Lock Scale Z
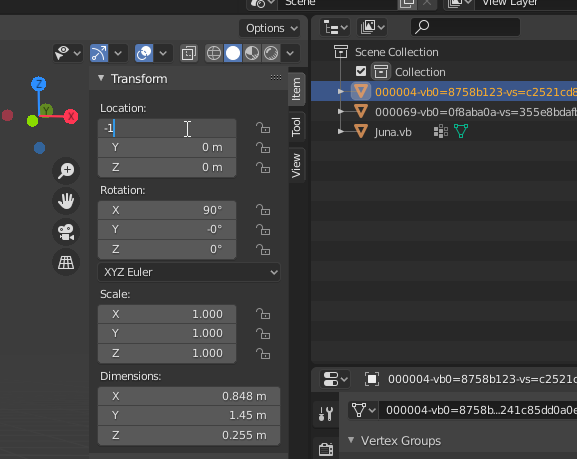 pos(263,353)
